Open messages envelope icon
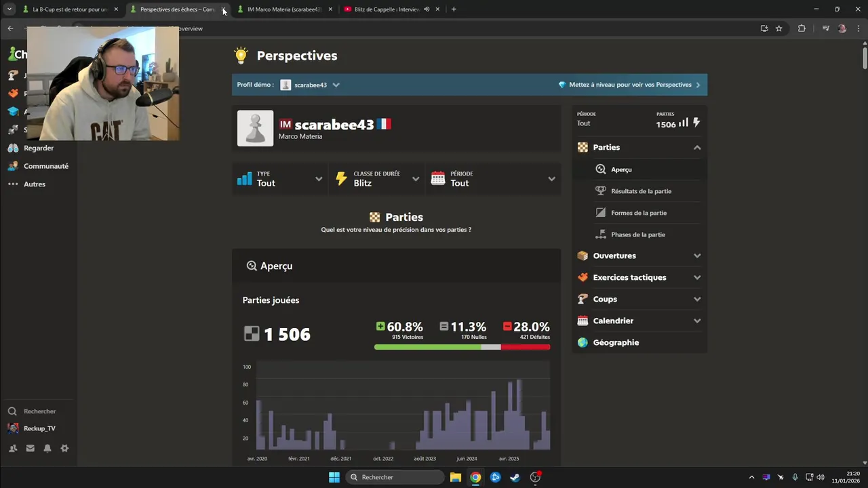868x488 pixels. click(x=31, y=448)
